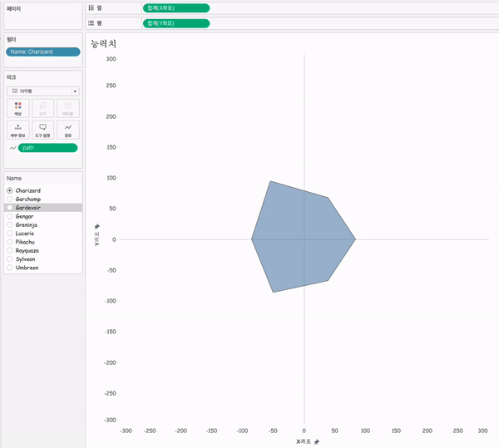This screenshot has width=499, height=448.
Task: Select Pikachu in the Name filter
Action: tap(10, 242)
